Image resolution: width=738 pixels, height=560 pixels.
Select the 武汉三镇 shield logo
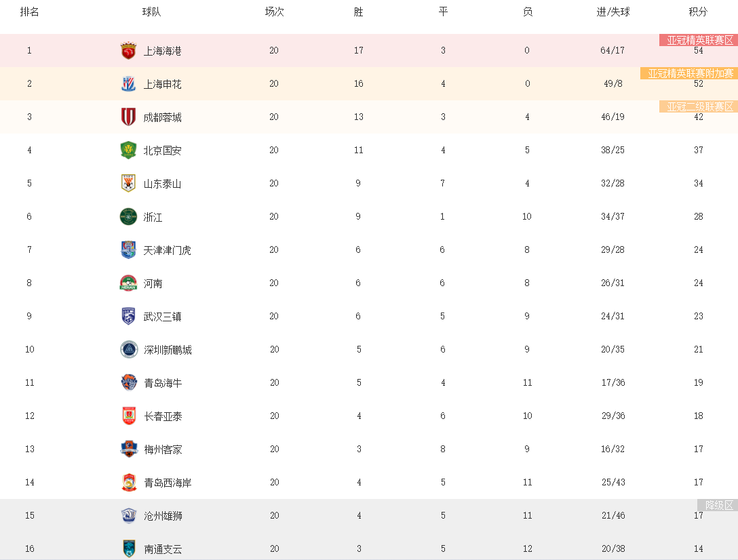click(x=128, y=316)
